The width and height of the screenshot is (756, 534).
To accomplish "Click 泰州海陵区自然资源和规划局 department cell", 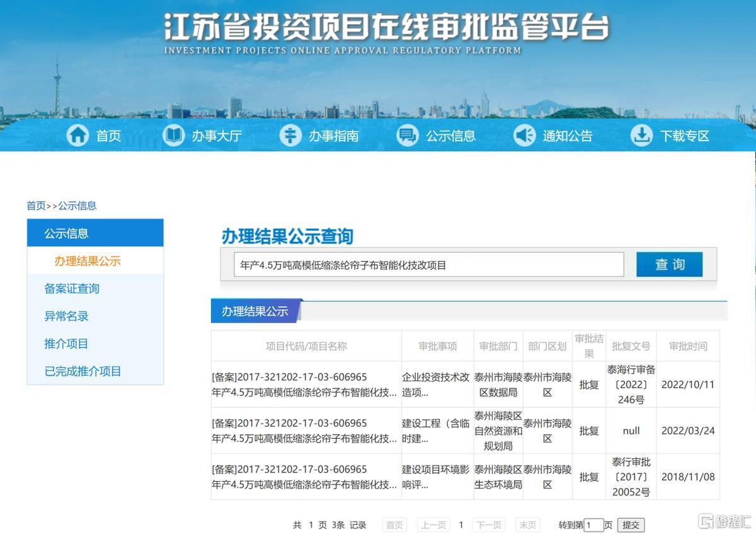I will pos(498,431).
